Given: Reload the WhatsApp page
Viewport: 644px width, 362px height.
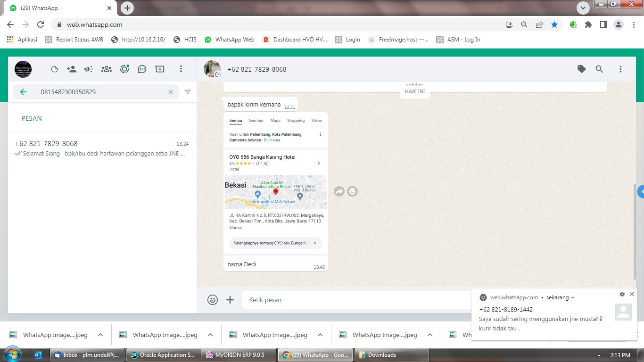Looking at the screenshot, I should click(x=41, y=25).
